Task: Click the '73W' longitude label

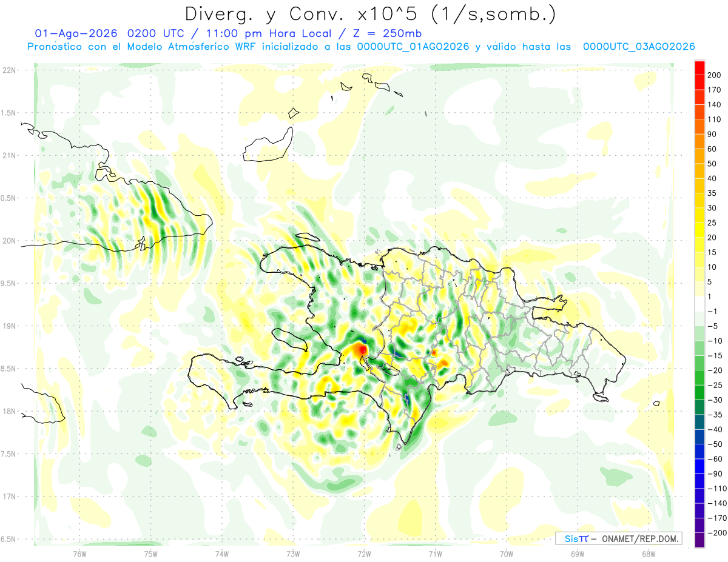Action: coord(292,554)
